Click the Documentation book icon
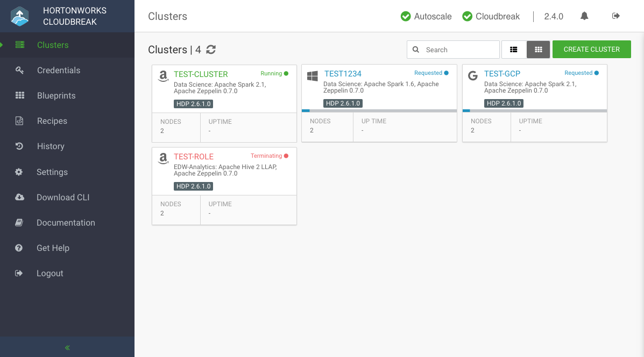Screen dimensions: 644x357 pos(19,222)
